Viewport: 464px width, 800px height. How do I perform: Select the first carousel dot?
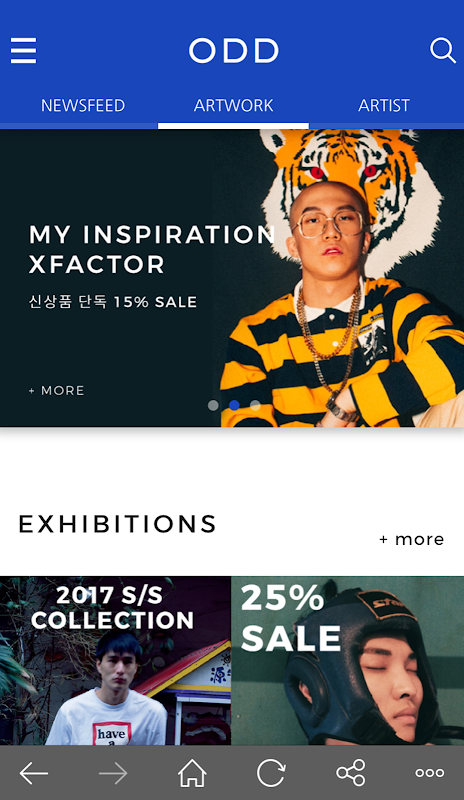point(213,405)
